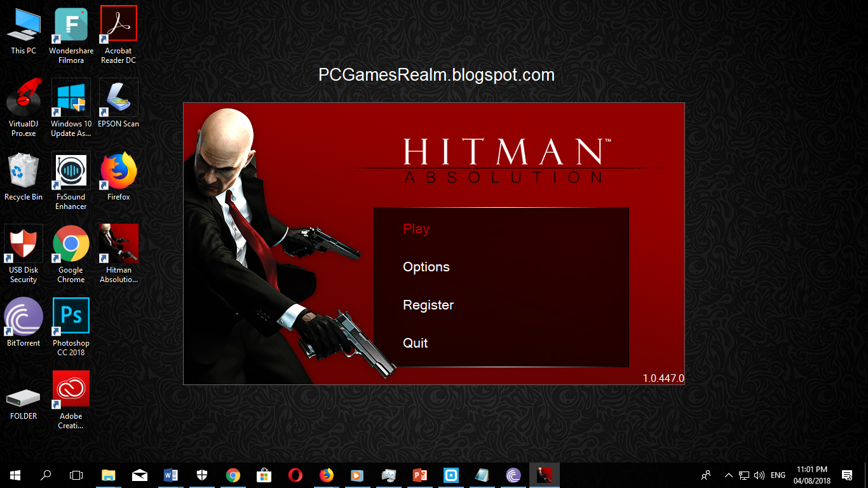Open network status in system tray
This screenshot has height=488, width=868.
pyautogui.click(x=743, y=475)
